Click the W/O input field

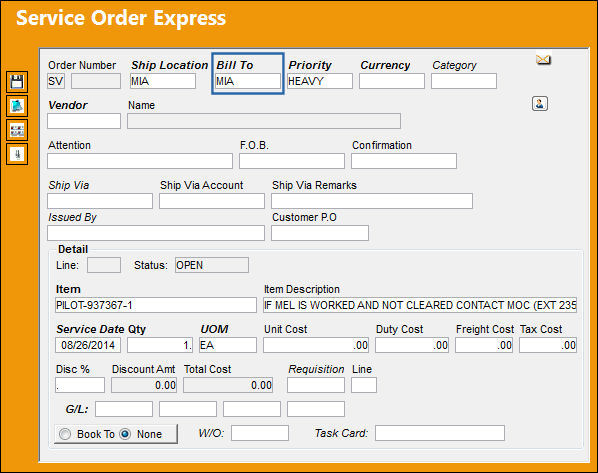point(260,433)
